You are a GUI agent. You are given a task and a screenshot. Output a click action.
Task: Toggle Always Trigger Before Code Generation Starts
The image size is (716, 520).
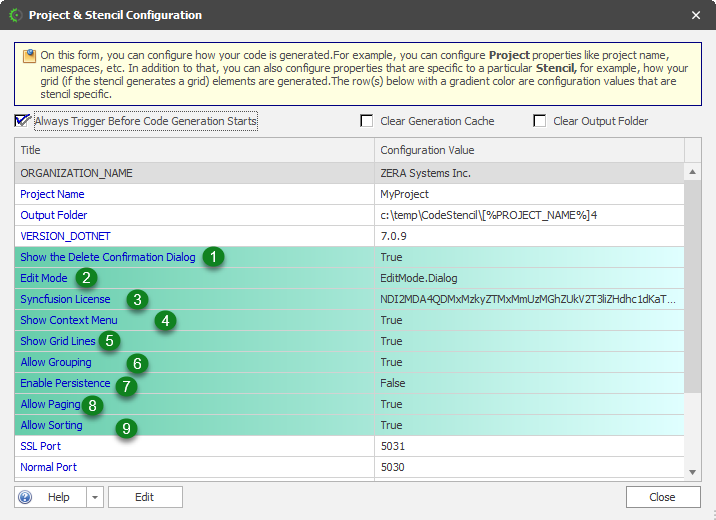coord(22,121)
